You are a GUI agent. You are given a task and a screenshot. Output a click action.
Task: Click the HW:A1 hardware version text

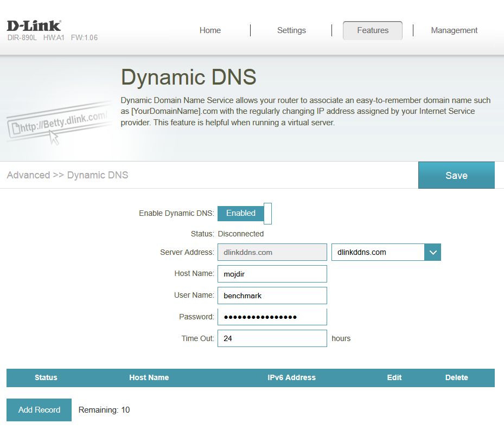point(54,37)
